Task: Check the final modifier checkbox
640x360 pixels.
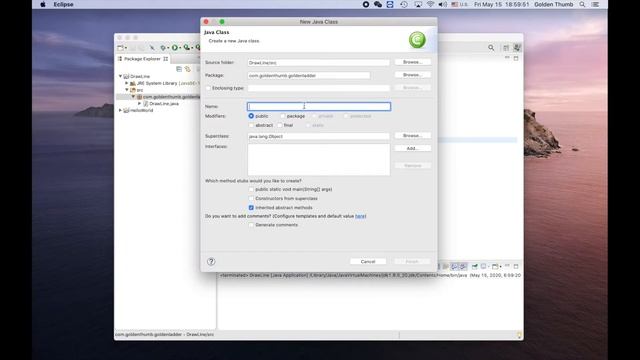Action: click(280, 125)
